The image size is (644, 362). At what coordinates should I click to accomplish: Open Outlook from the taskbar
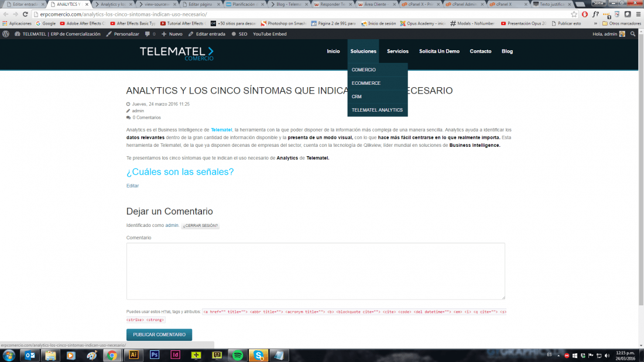[30, 356]
